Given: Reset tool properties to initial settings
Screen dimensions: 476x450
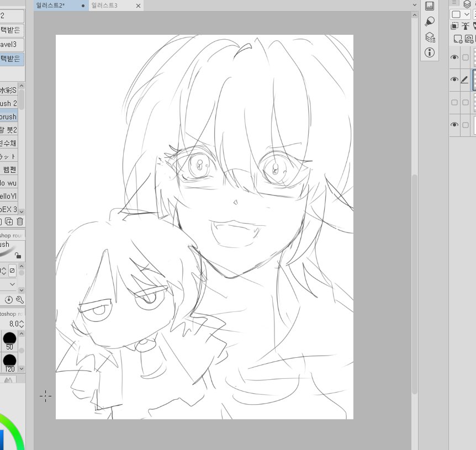Looking at the screenshot, I should pyautogui.click(x=9, y=300).
